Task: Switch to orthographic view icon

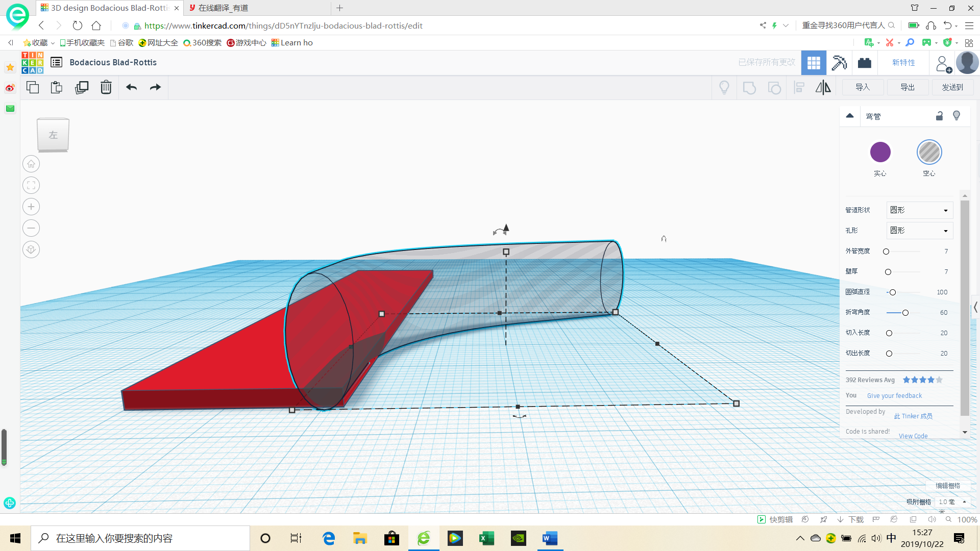Action: pos(31,249)
